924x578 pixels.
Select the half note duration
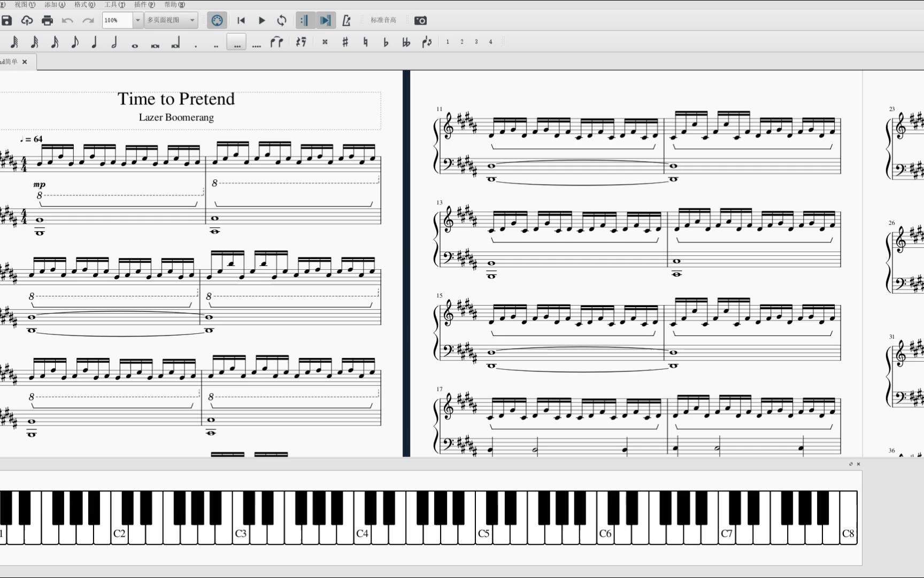coord(114,42)
